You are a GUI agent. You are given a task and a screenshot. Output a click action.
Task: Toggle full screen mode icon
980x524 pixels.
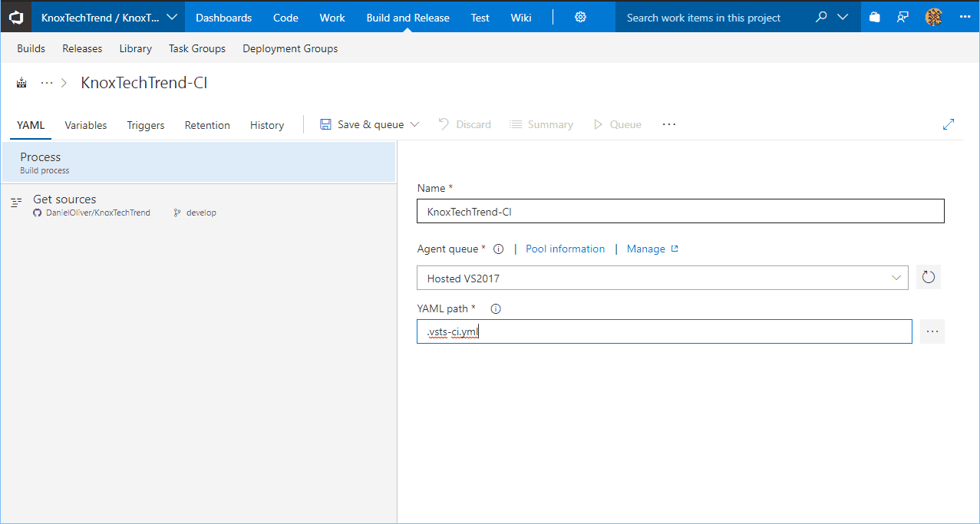click(949, 124)
